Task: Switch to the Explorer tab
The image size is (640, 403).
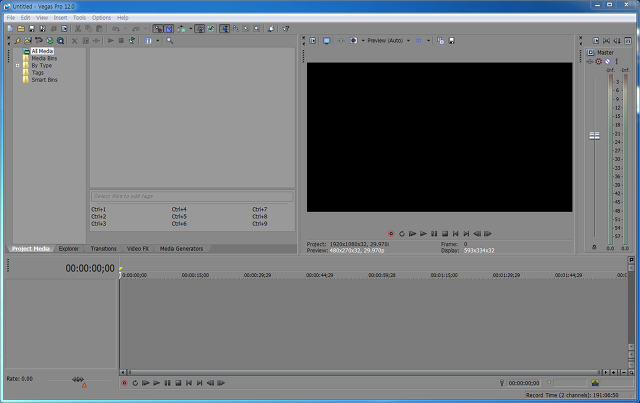Action: click(x=69, y=249)
